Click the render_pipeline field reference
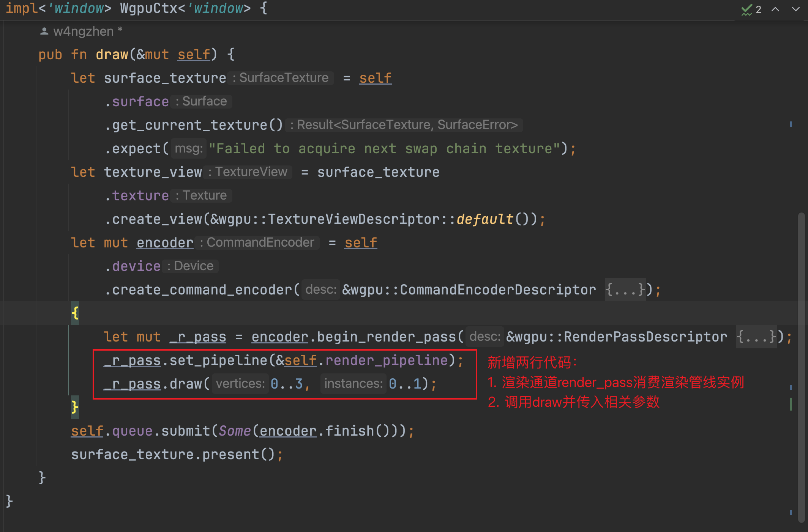This screenshot has height=532, width=808. pyautogui.click(x=387, y=360)
